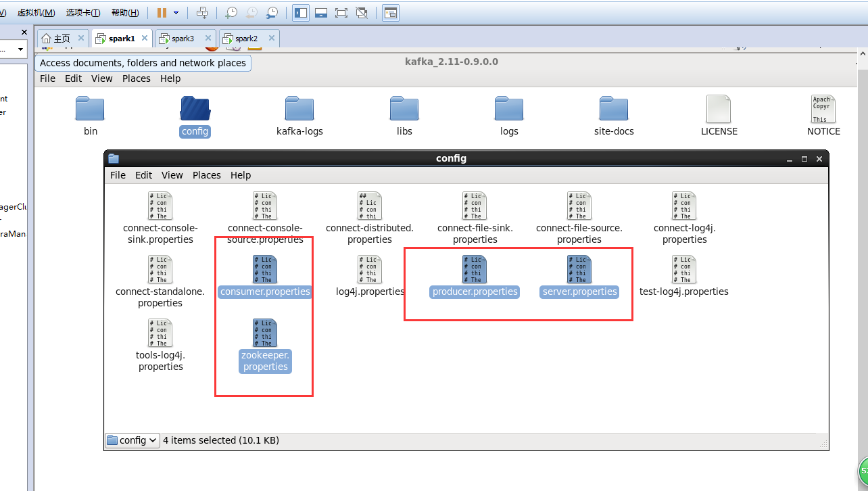The height and width of the screenshot is (491, 868).
Task: Open View menu in config window
Action: click(x=172, y=175)
